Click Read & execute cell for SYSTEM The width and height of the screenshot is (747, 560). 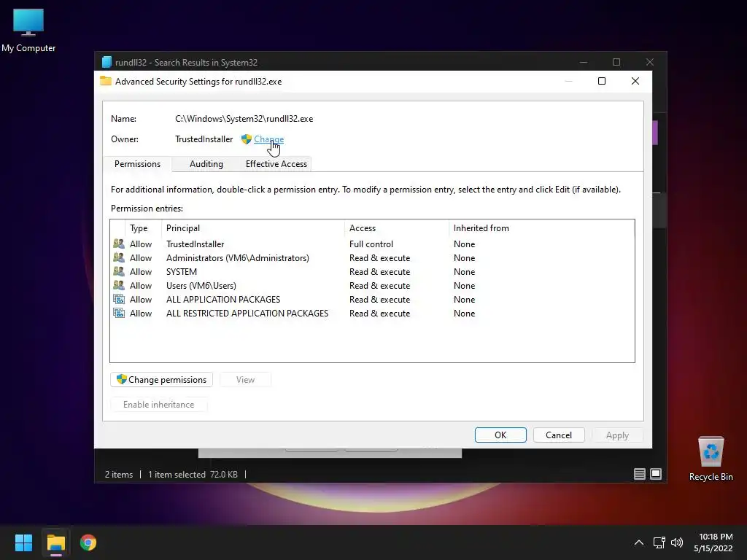click(379, 271)
